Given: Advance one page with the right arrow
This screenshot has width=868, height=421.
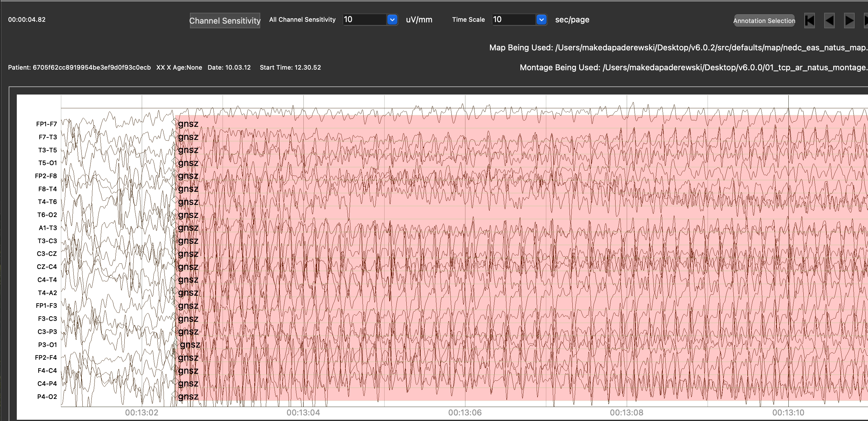Looking at the screenshot, I should click(x=849, y=21).
